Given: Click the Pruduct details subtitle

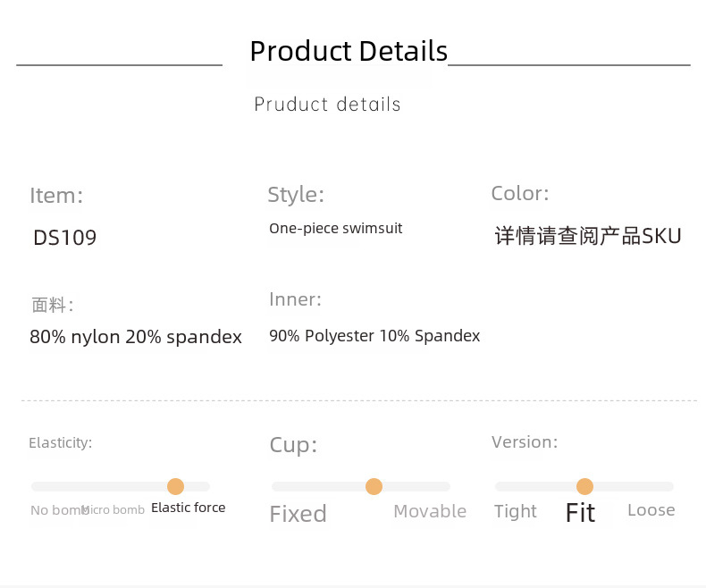Looking at the screenshot, I should pos(327,105).
